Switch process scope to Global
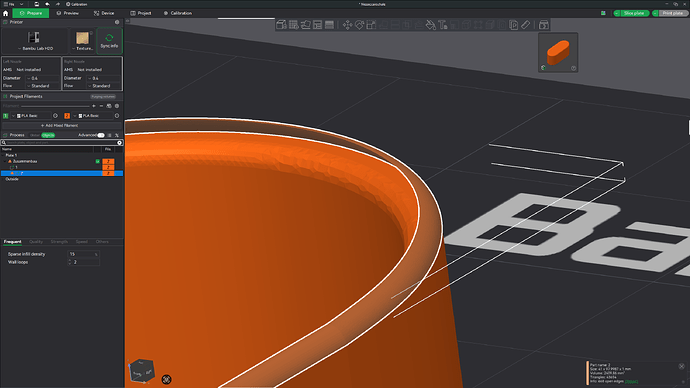Image resolution: width=690 pixels, height=388 pixels. coord(35,135)
